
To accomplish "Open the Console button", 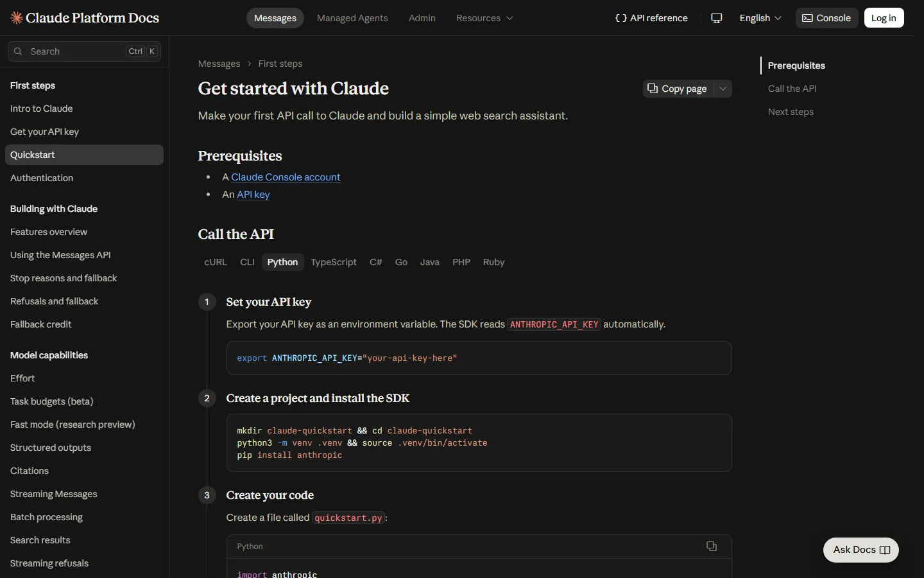I will [x=826, y=18].
